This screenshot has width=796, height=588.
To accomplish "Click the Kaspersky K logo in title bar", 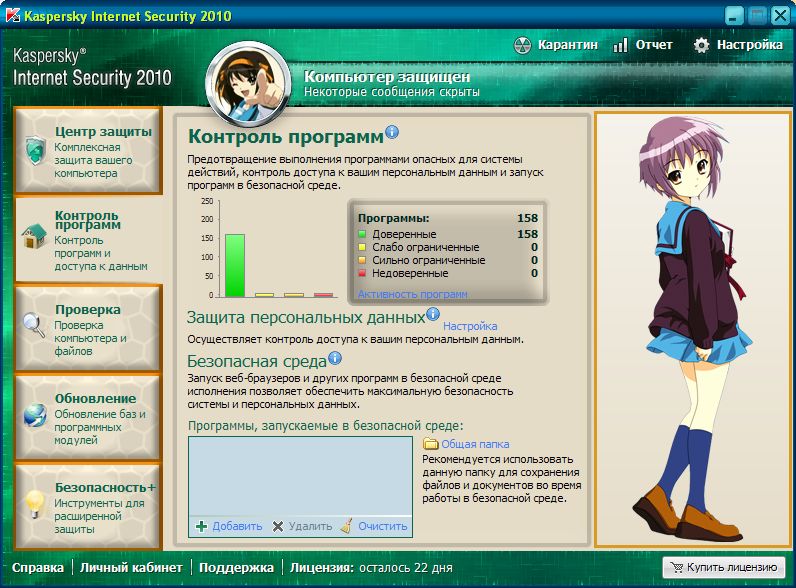I will (x=12, y=15).
